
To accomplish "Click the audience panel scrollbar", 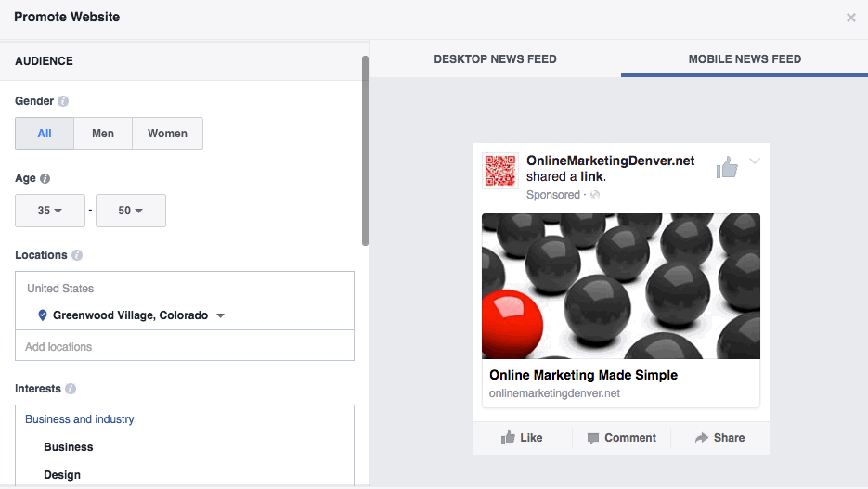I will coord(366,150).
